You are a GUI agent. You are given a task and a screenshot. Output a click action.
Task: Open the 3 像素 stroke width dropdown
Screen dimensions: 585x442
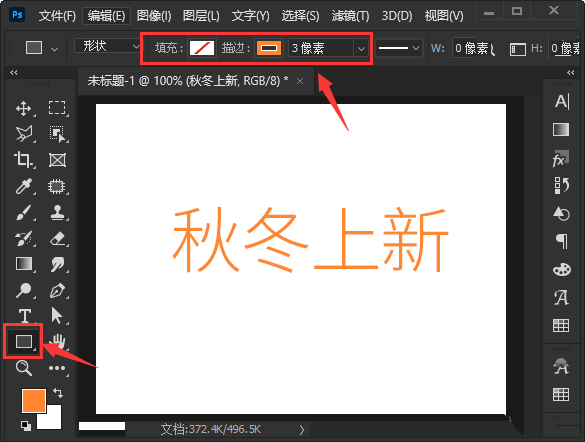361,48
